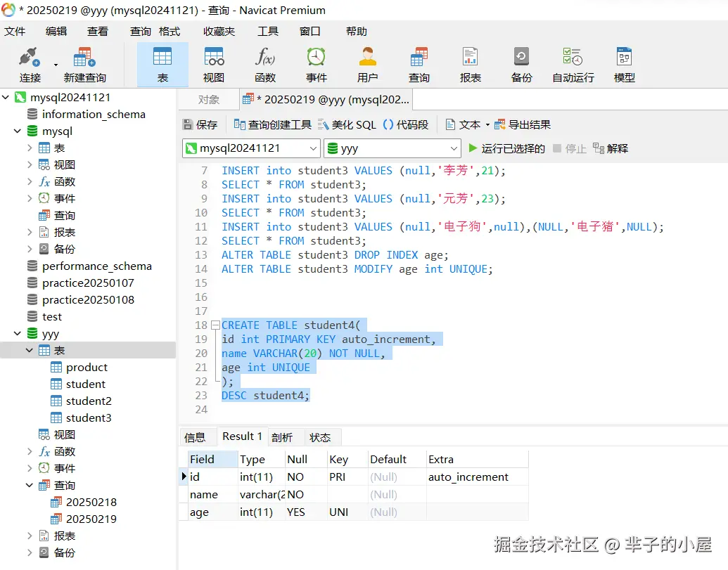The image size is (728, 570).
Task: Open saved query 20250218
Action: point(91,503)
